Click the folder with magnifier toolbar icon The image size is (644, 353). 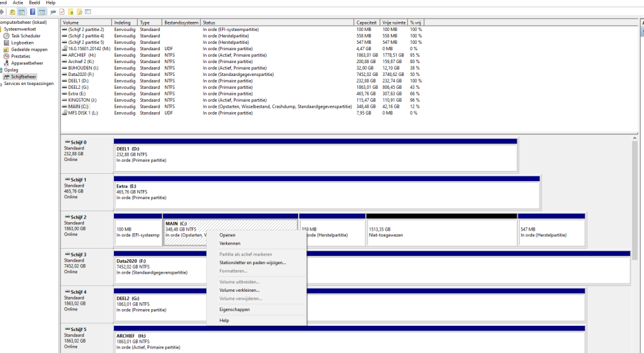pyautogui.click(x=79, y=12)
